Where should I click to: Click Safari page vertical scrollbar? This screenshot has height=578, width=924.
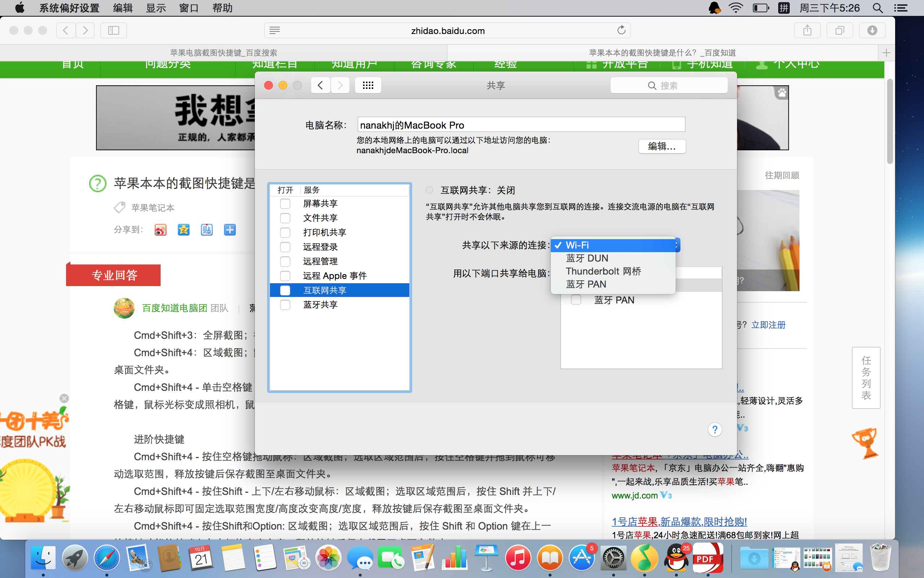coord(890,122)
